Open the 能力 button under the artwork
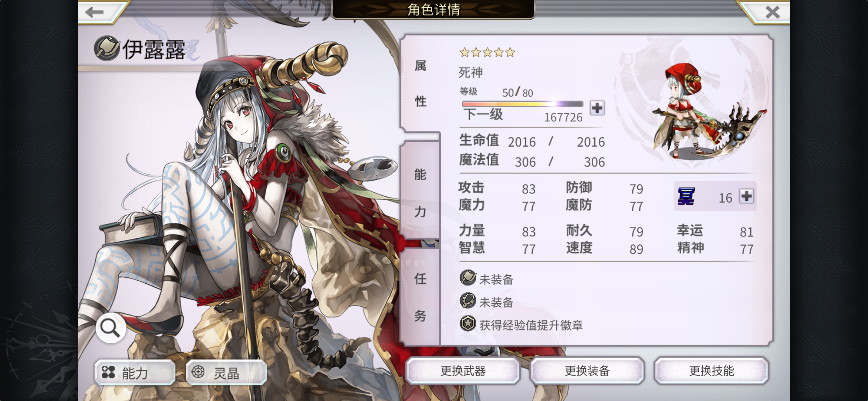Viewport: 868px width, 401px height. tap(135, 372)
